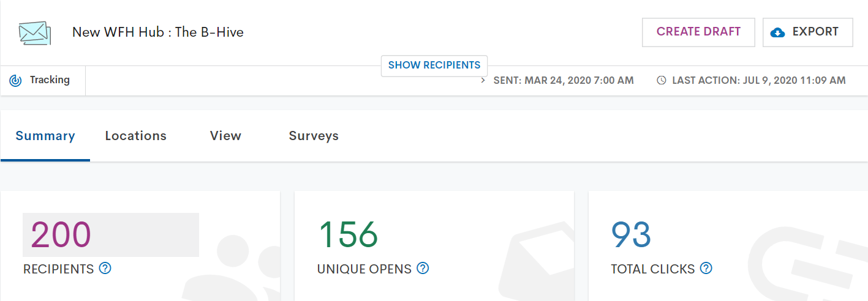
Task: Open the help icon next to Total Clicks
Action: tap(706, 268)
